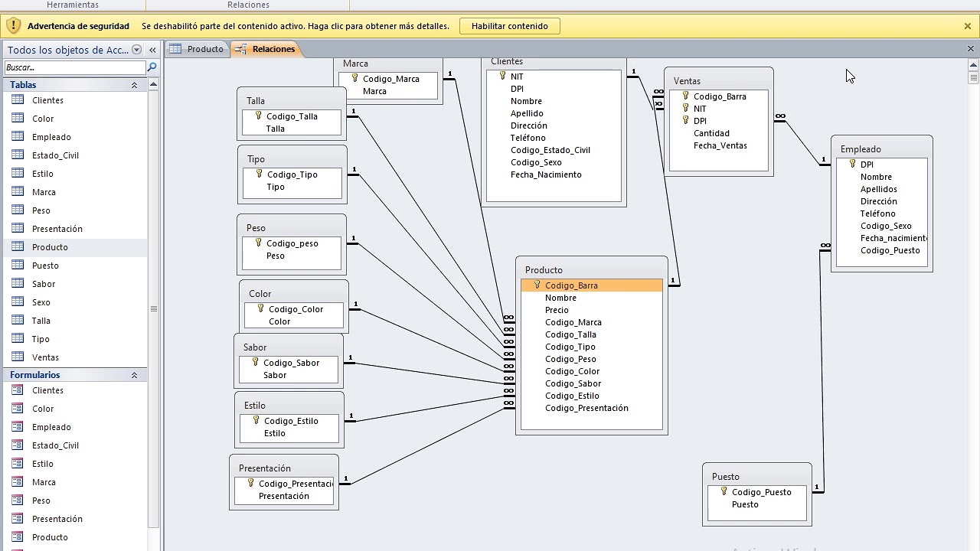Click the search magnifier icon

coord(152,67)
